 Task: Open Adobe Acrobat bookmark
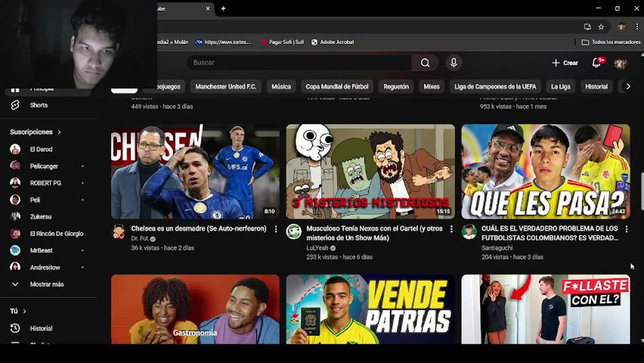pos(333,42)
